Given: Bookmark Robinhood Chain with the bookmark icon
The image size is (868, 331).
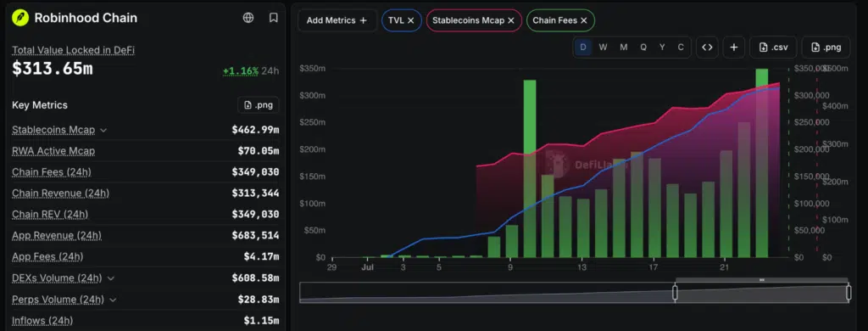Looking at the screenshot, I should (274, 18).
